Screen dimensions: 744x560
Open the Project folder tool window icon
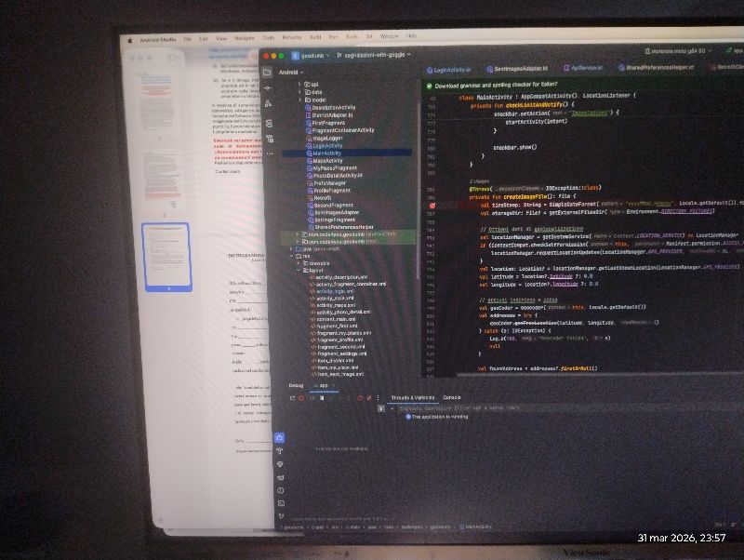(x=267, y=71)
